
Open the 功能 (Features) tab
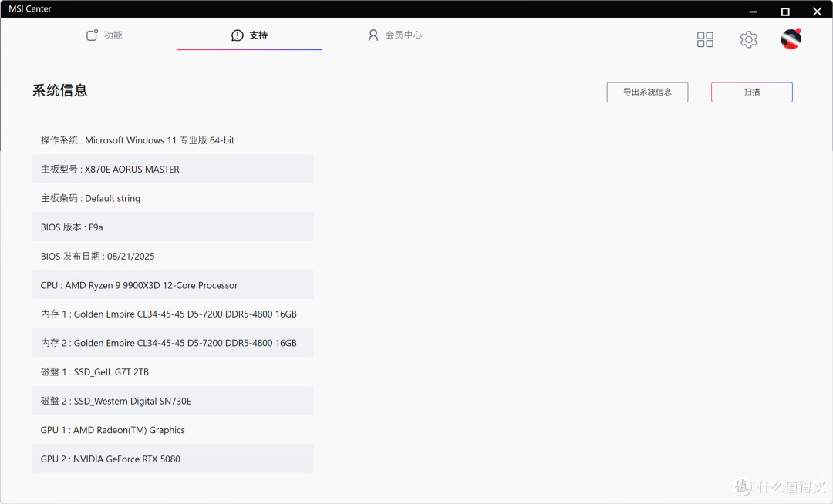(x=104, y=35)
